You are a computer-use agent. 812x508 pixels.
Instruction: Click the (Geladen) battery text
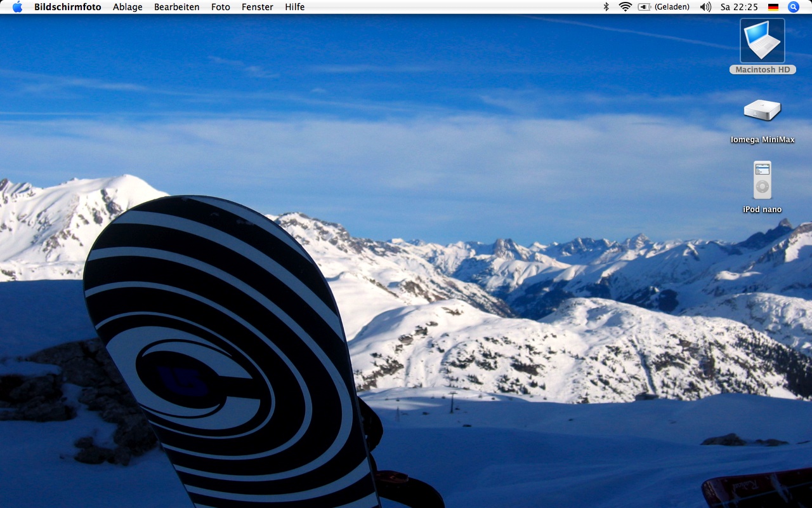click(672, 7)
